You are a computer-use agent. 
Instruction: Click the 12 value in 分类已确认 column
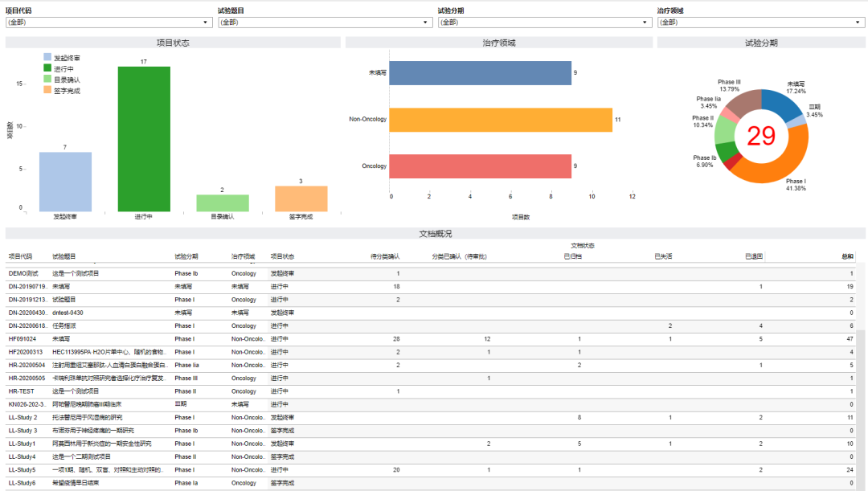487,339
